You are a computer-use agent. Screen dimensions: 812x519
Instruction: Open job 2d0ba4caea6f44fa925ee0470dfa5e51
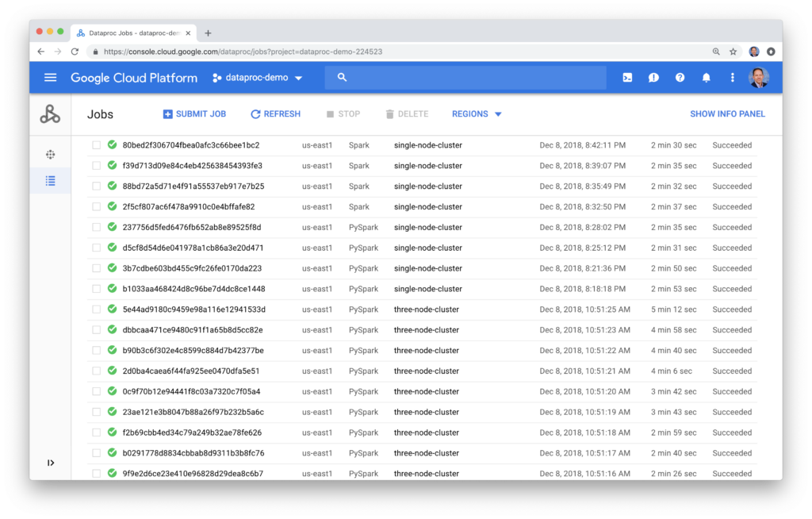[x=191, y=371]
